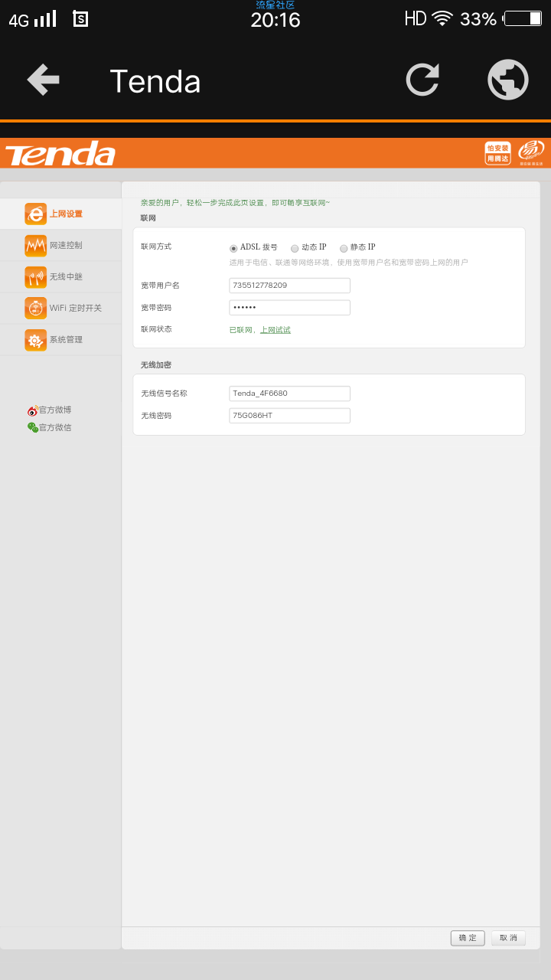Image resolution: width=551 pixels, height=980 pixels.
Task: Click the 取消 button
Action: [508, 938]
